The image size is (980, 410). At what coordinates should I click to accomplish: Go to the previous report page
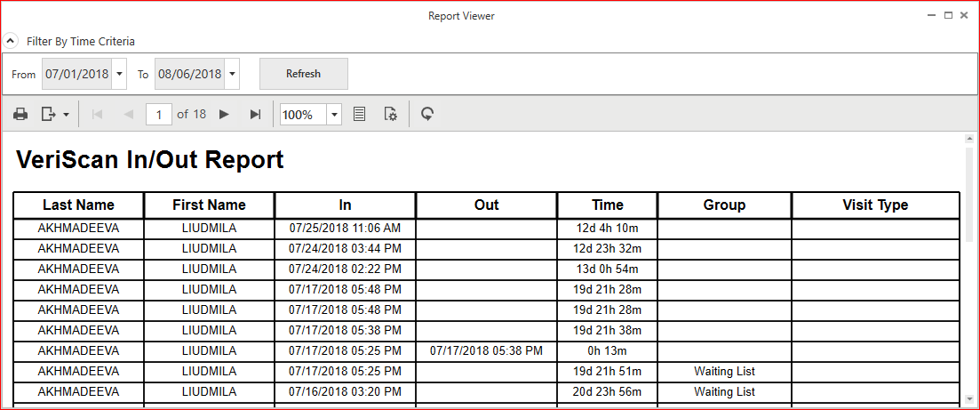point(129,115)
